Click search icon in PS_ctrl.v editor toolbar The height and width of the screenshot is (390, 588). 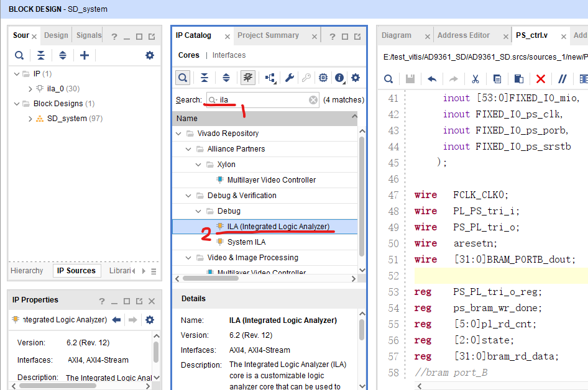tap(388, 79)
